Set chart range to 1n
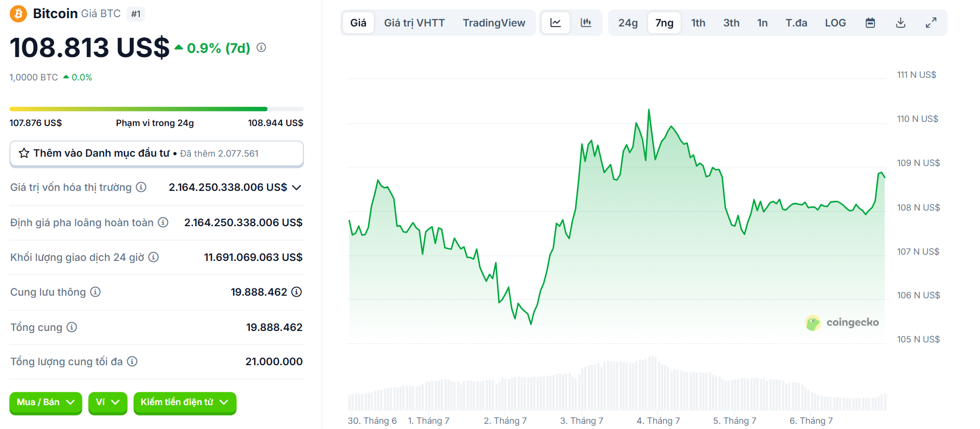 pos(762,23)
